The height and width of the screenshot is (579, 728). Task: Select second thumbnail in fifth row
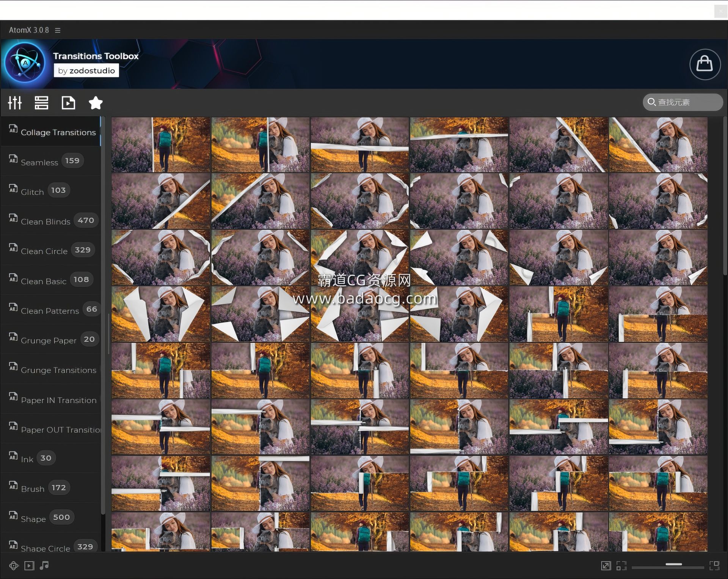point(260,371)
